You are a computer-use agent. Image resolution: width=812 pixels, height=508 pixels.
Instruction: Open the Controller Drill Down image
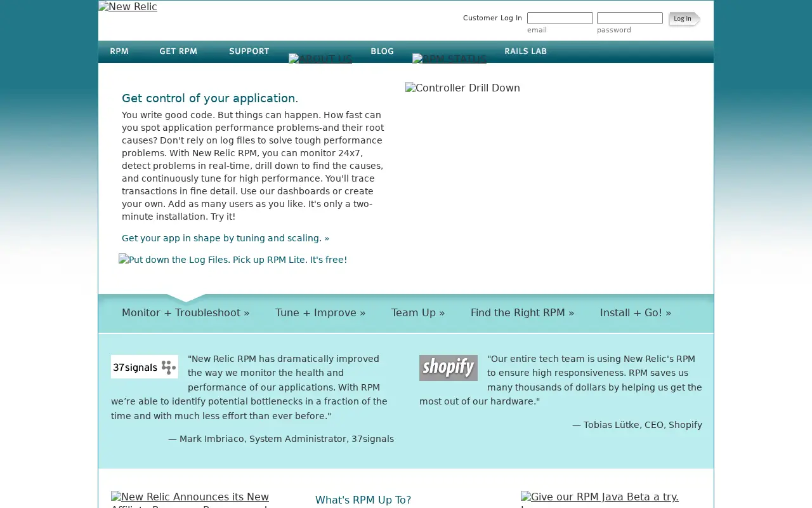pos(462,88)
